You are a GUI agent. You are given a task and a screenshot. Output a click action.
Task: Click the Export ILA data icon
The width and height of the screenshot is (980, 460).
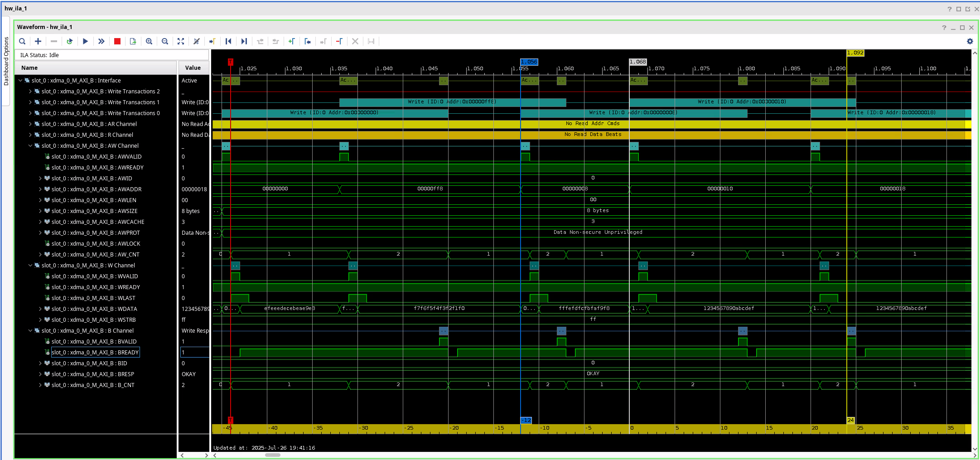tap(133, 41)
